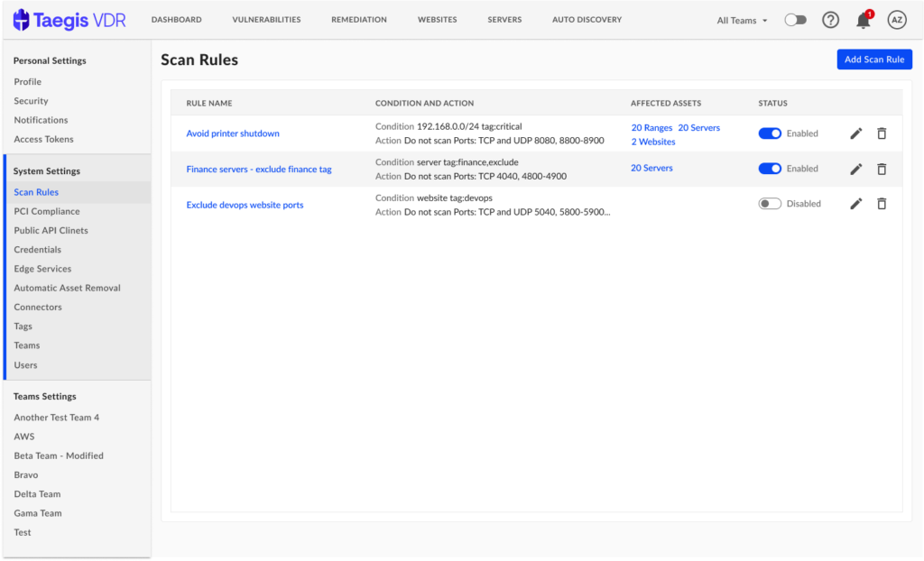Open the help question mark icon
The image size is (924, 561).
click(830, 20)
